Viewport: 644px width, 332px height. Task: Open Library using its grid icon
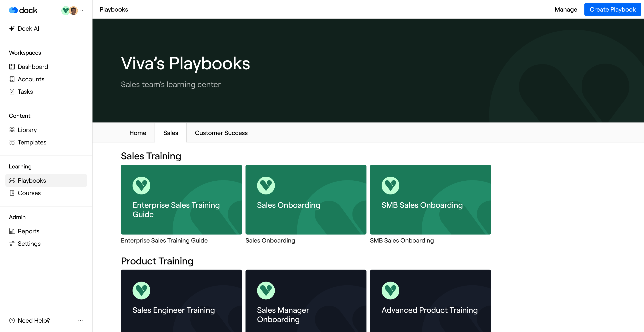[x=12, y=130]
